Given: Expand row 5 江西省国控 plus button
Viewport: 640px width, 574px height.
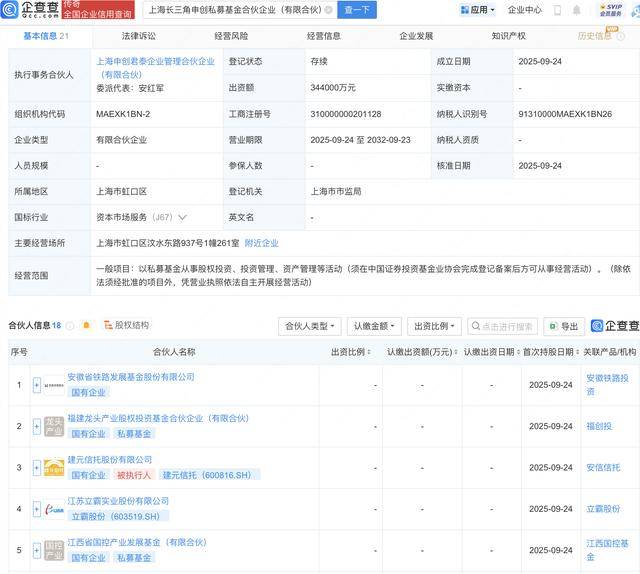Looking at the screenshot, I should pos(37,550).
